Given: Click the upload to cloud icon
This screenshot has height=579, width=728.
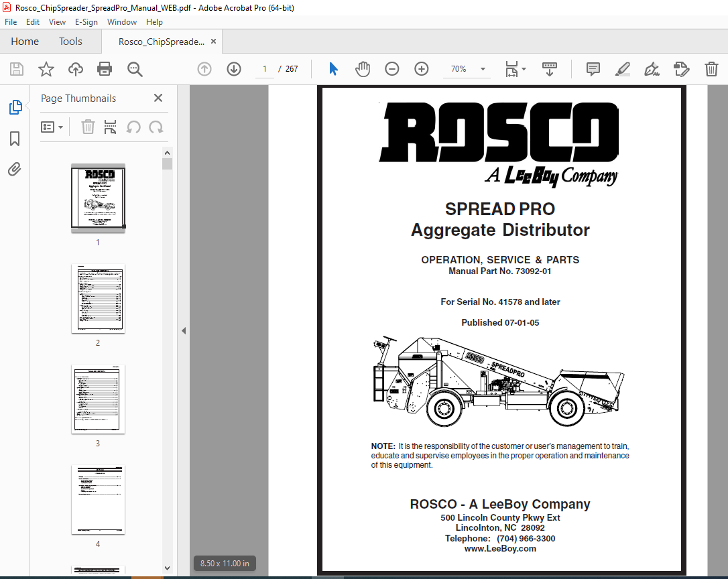Looking at the screenshot, I should (x=76, y=69).
